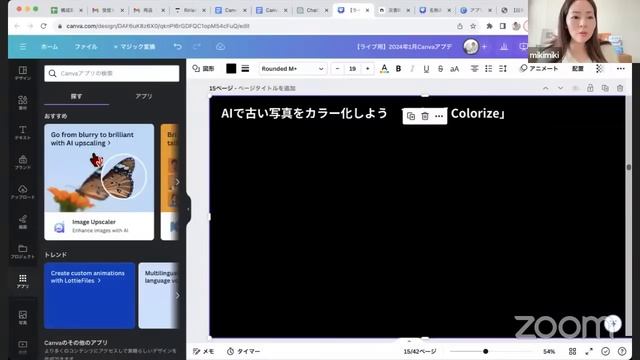
Task: Toggle bold formatting
Action: (x=398, y=69)
